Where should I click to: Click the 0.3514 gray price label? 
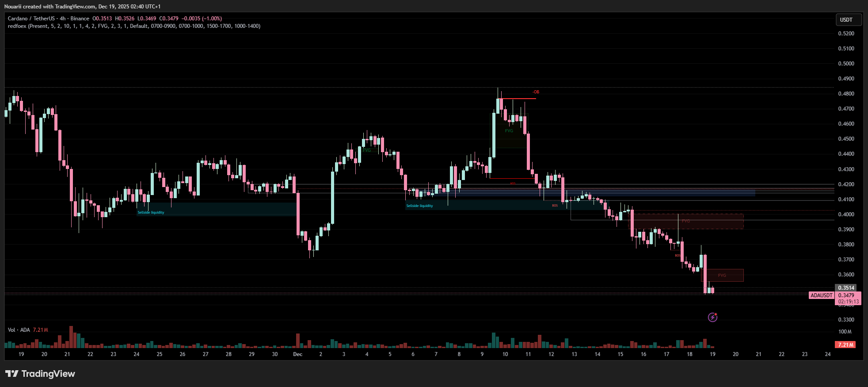[846, 288]
